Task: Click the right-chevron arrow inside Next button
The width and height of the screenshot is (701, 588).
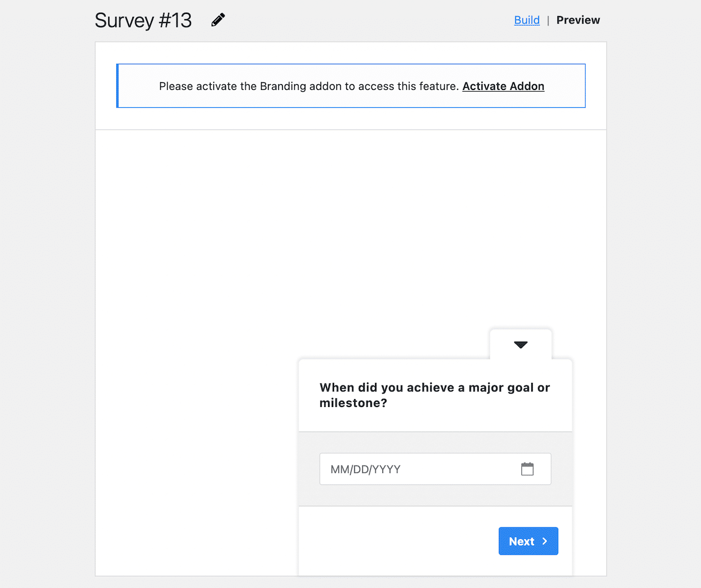Action: [x=545, y=541]
